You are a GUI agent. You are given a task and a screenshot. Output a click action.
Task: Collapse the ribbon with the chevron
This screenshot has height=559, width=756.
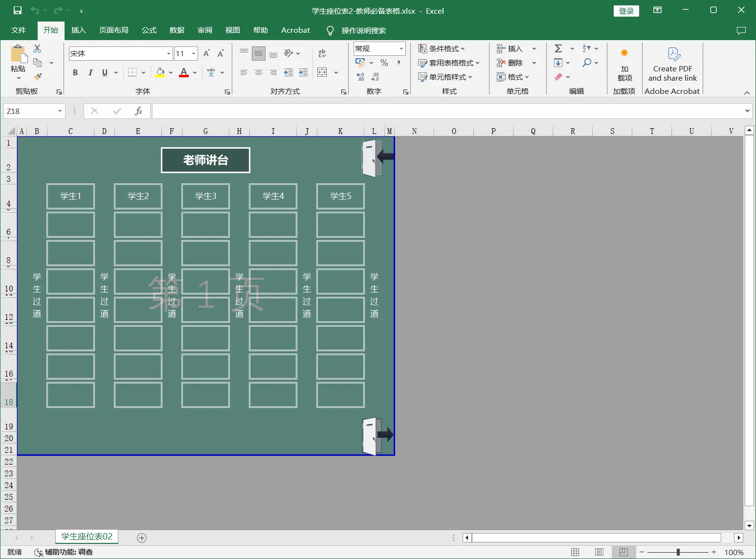pos(747,92)
